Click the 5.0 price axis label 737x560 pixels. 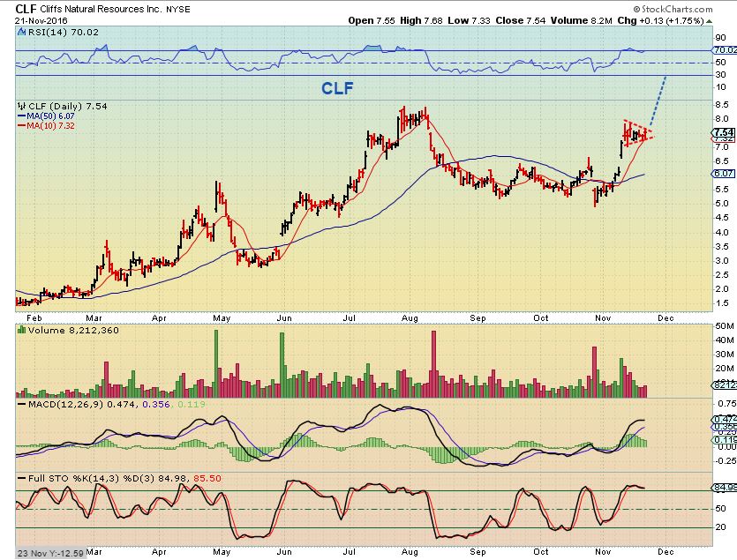coord(722,204)
